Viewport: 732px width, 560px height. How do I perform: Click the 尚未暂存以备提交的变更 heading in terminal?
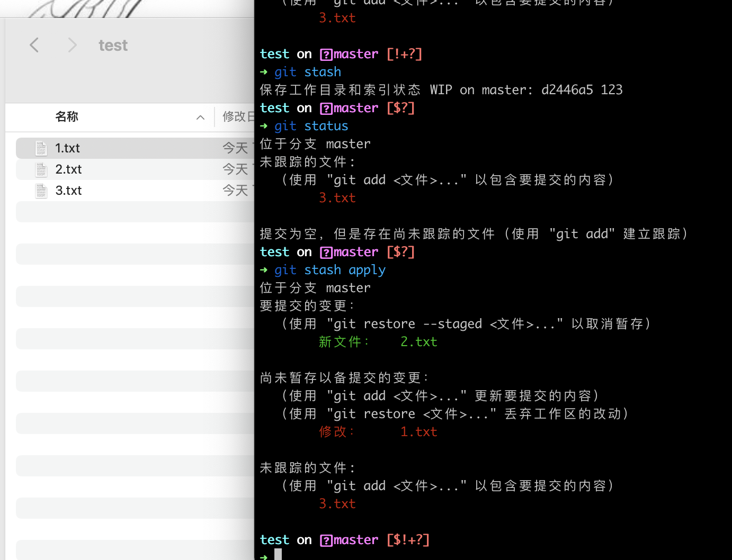[344, 378]
